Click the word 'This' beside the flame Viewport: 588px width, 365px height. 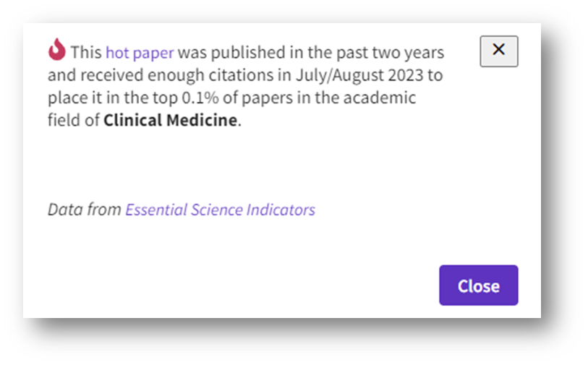87,52
